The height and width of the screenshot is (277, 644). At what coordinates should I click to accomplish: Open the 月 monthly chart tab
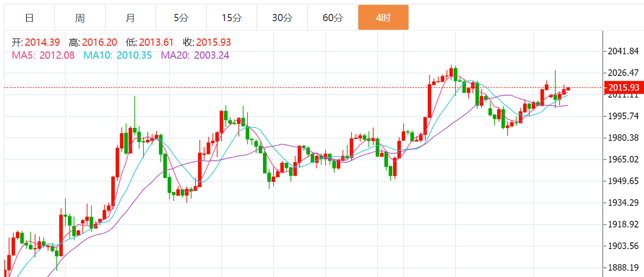(131, 18)
